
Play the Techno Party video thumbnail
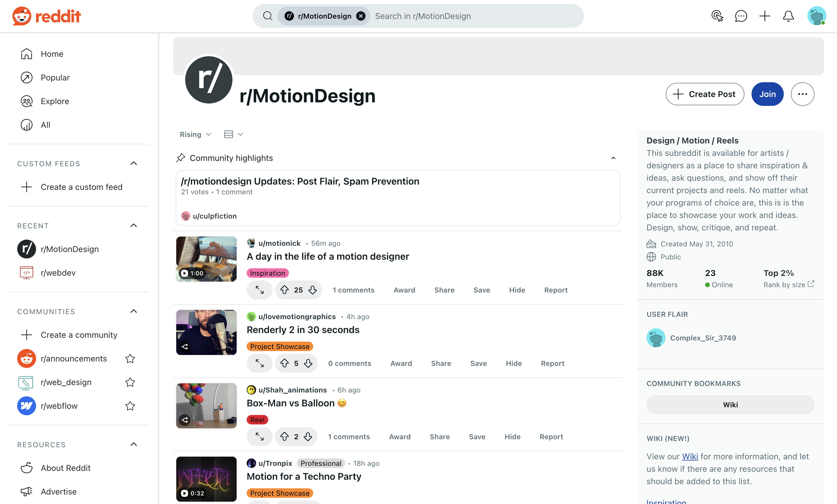point(206,479)
